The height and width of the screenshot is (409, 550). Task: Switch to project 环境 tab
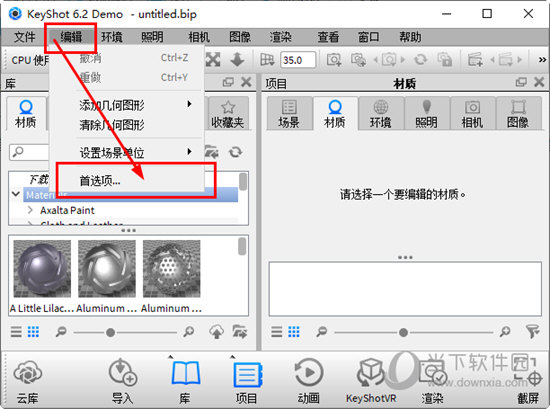(381, 114)
